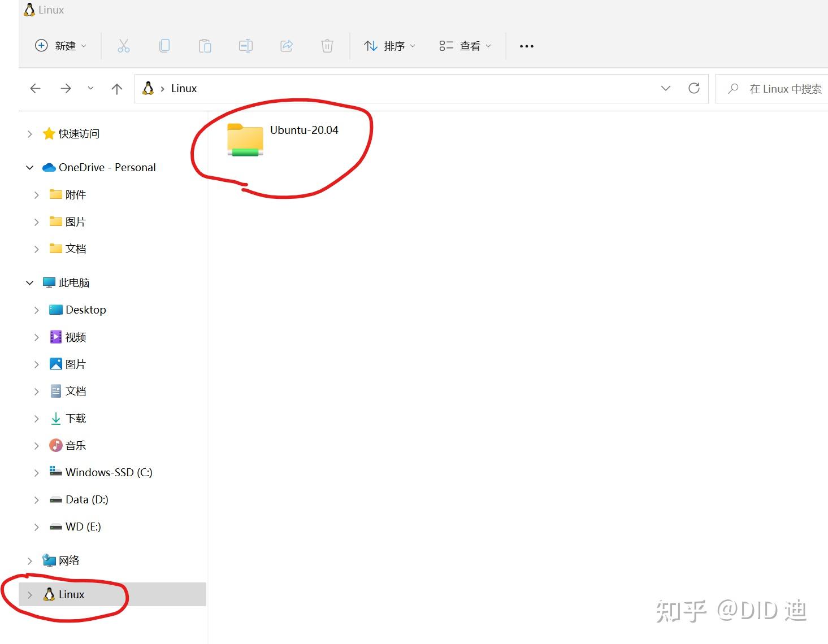Click the Cut scissors icon
The width and height of the screenshot is (828, 644).
click(x=124, y=46)
